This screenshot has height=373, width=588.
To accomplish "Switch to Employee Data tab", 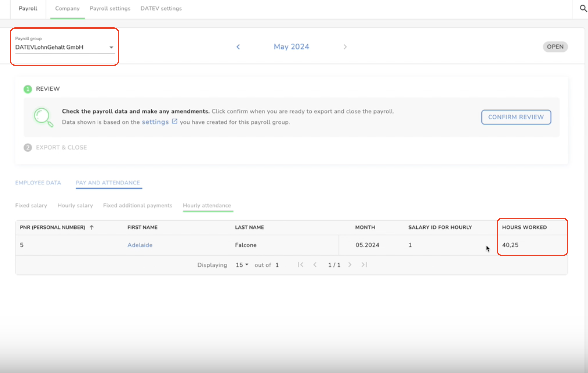I will coord(38,183).
